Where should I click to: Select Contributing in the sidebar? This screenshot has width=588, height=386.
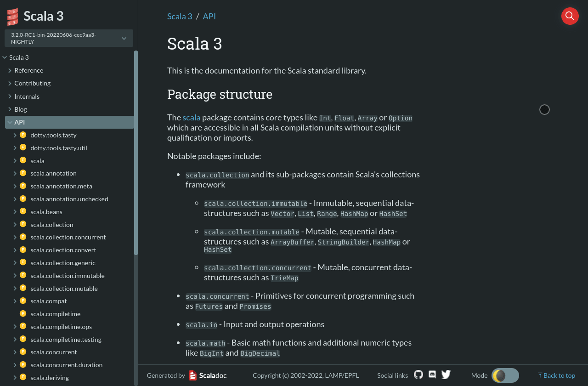click(x=32, y=83)
